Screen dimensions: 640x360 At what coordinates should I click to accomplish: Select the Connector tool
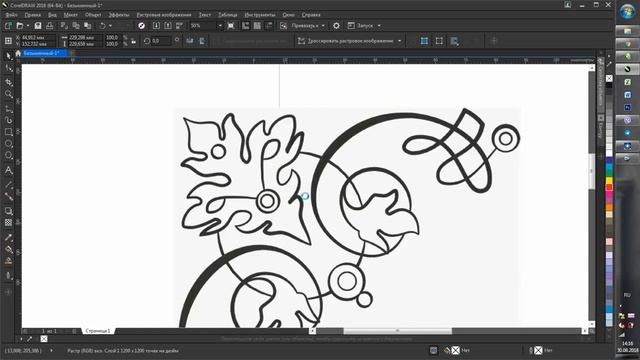tap(9, 197)
